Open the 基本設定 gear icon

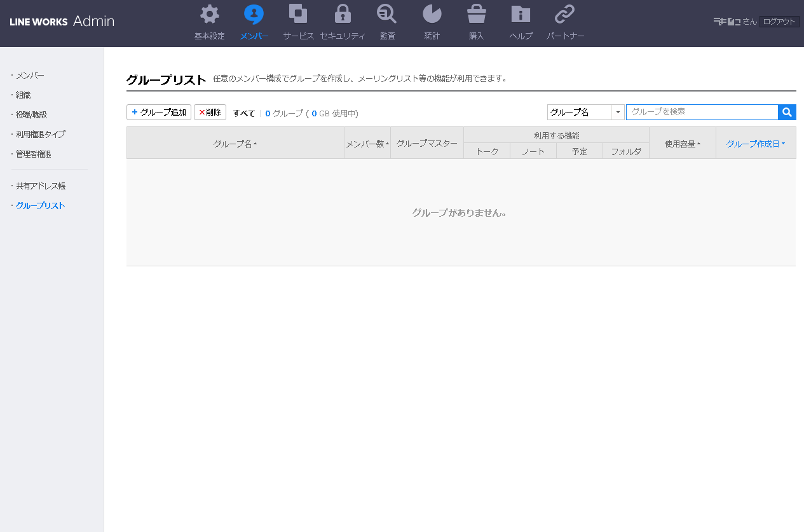pyautogui.click(x=210, y=15)
